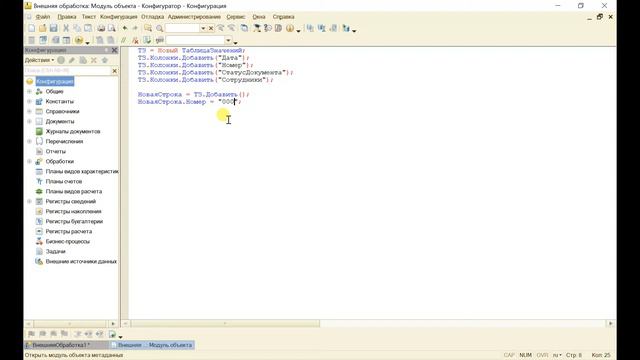Open the Правка menu
Viewport: 640px width, 360px height.
(x=67, y=17)
